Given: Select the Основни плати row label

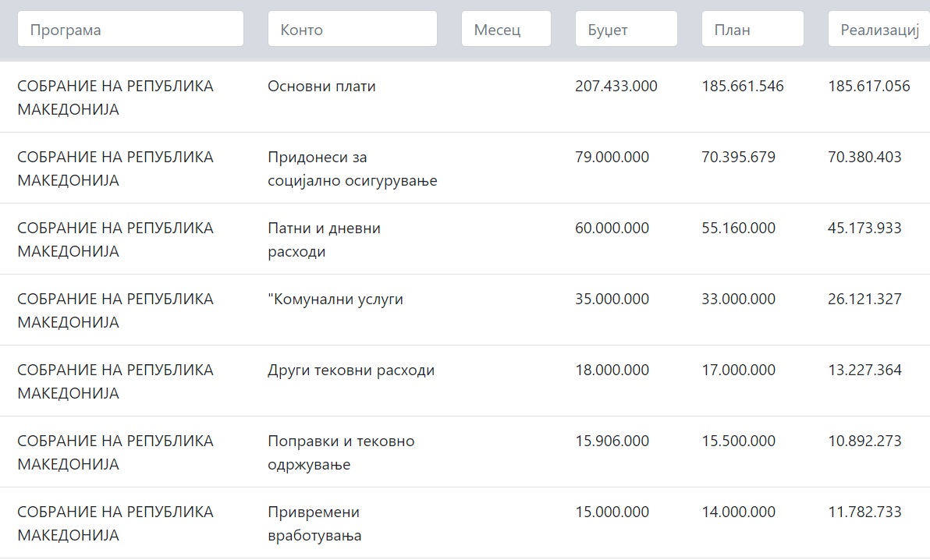Looking at the screenshot, I should (321, 86).
